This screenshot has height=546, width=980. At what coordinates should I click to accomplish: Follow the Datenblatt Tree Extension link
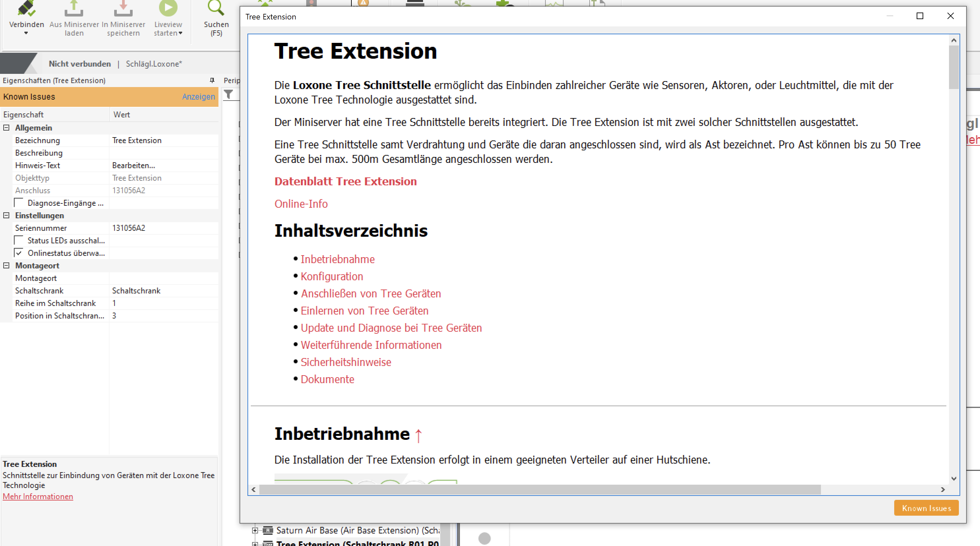pyautogui.click(x=345, y=181)
